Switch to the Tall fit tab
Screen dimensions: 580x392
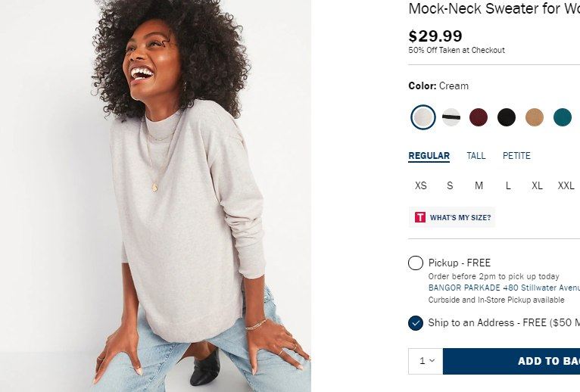point(476,156)
